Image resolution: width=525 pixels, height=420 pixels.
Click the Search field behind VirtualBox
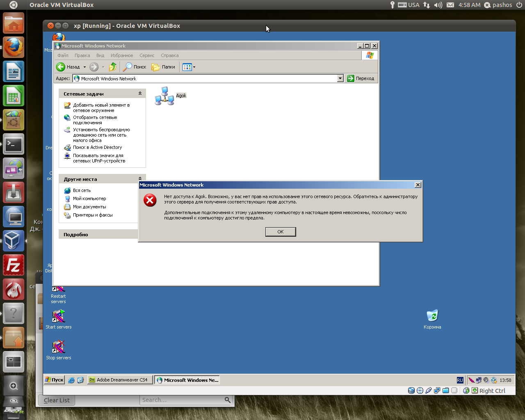point(186,400)
